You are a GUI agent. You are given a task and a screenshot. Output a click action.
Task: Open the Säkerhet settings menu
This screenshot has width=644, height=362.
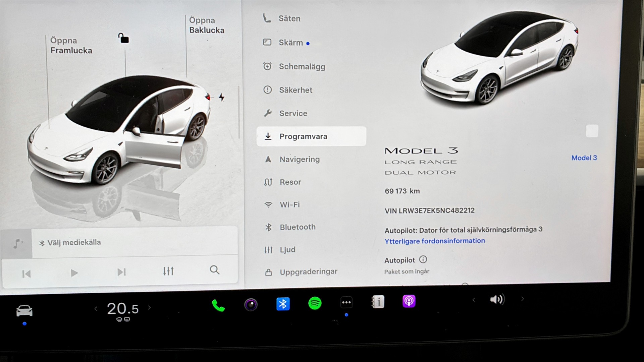tap(295, 90)
